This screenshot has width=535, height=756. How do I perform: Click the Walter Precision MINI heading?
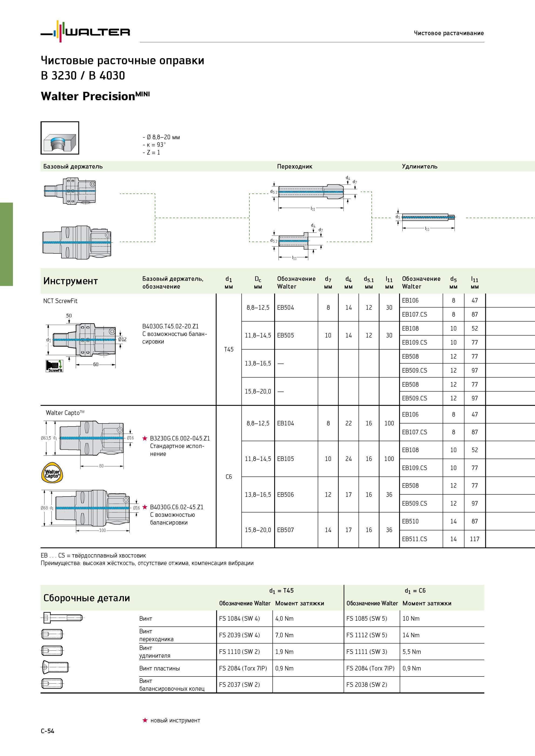[x=95, y=96]
